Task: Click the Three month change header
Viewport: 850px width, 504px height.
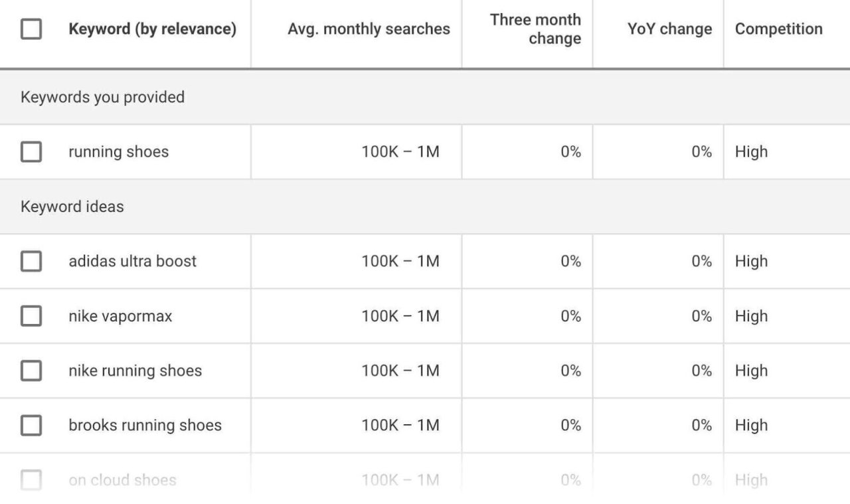Action: click(535, 29)
